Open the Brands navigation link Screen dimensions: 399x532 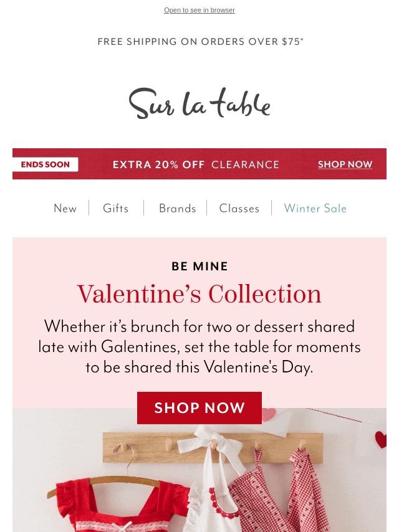[178, 209]
